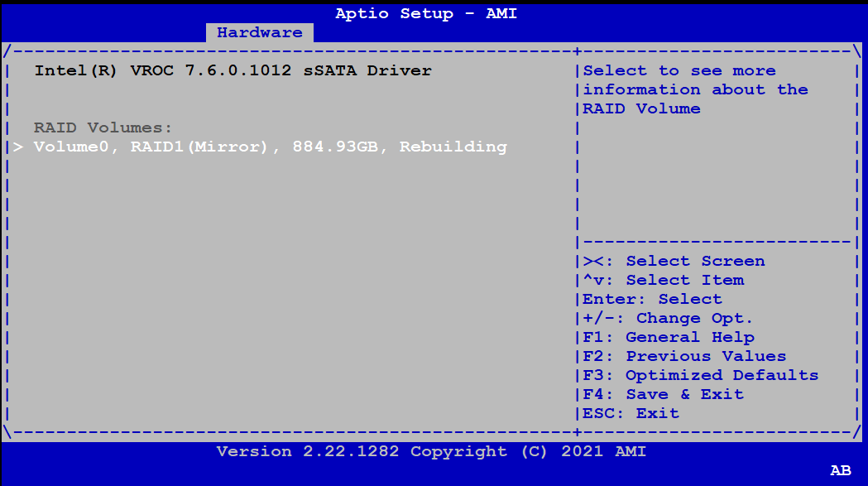Screen dimensions: 868x486
Task: Click the '><: Select Screen' hint
Action: click(x=674, y=261)
